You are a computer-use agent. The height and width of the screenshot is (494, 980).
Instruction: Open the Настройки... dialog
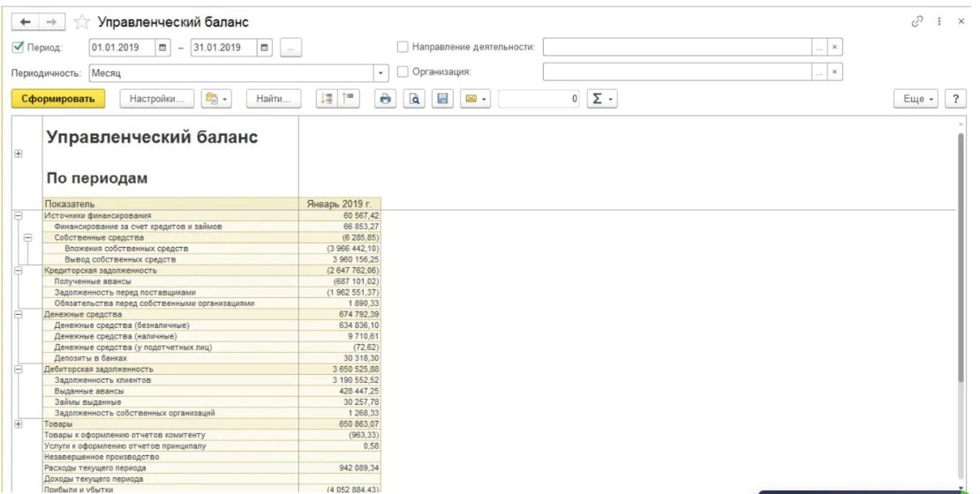click(156, 100)
